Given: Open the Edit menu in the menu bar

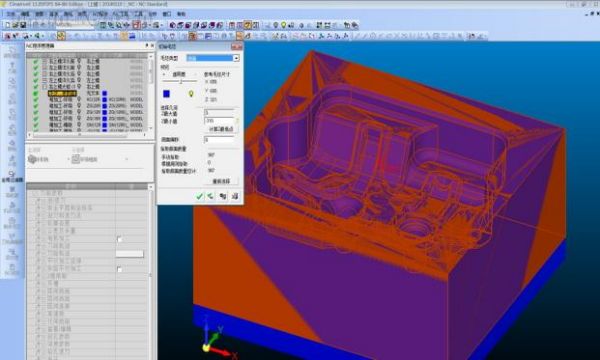Looking at the screenshot, I should pos(25,14).
